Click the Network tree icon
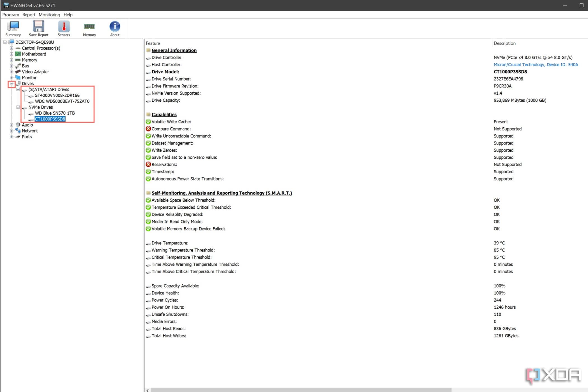Viewport: 588px width, 392px height. point(18,131)
